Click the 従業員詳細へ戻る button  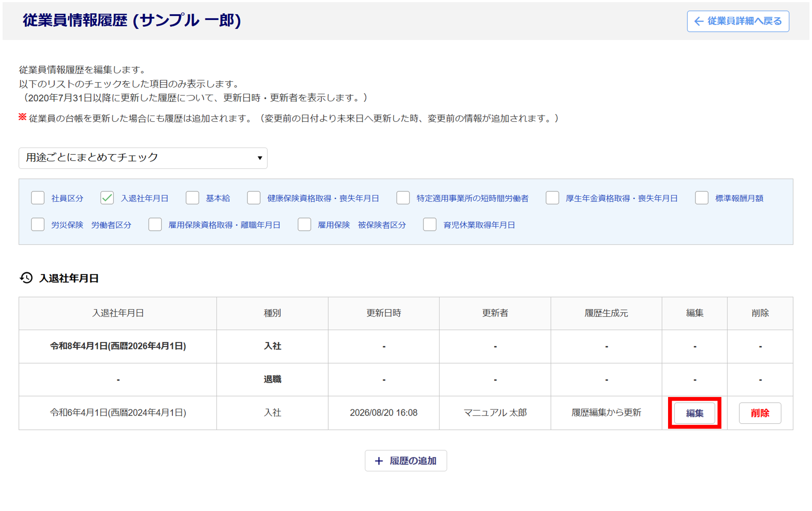click(738, 21)
